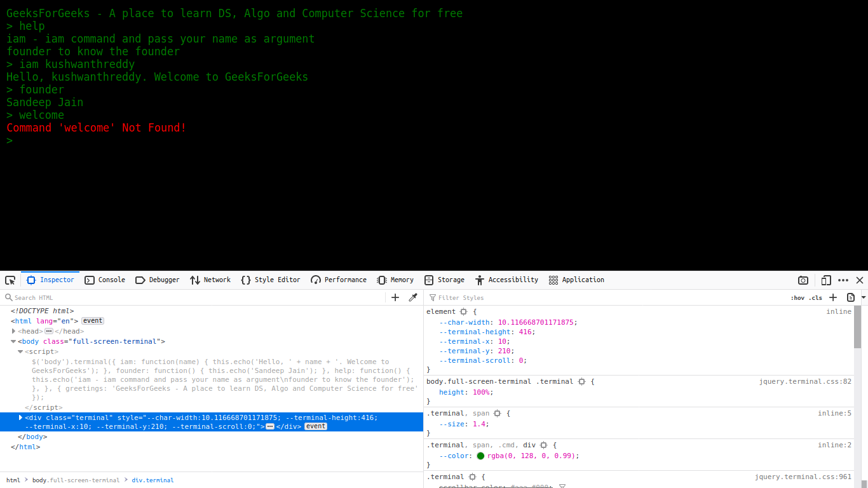
Task: Click the DOCTYPE html line in markup
Action: [x=42, y=311]
